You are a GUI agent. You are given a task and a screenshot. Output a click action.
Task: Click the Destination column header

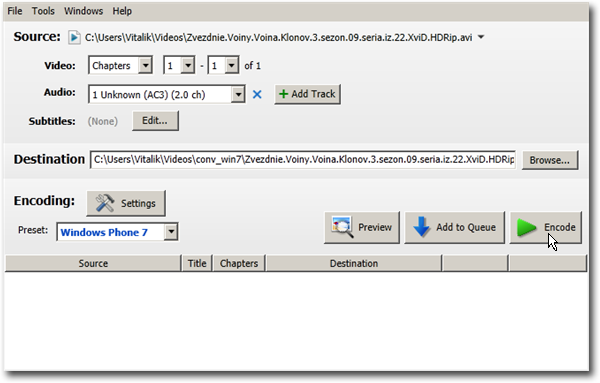tap(354, 263)
